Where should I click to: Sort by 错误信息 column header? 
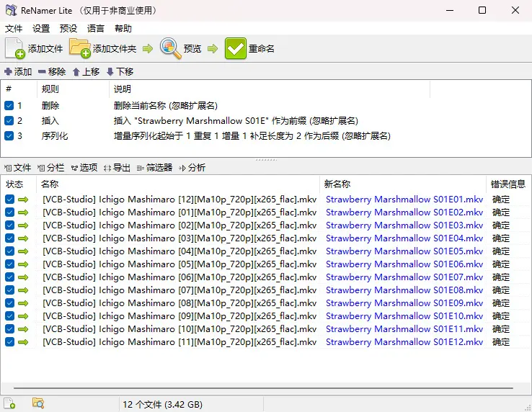[508, 184]
